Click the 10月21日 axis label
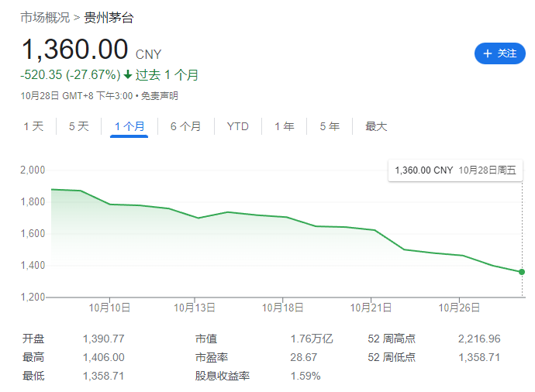 coord(371,308)
